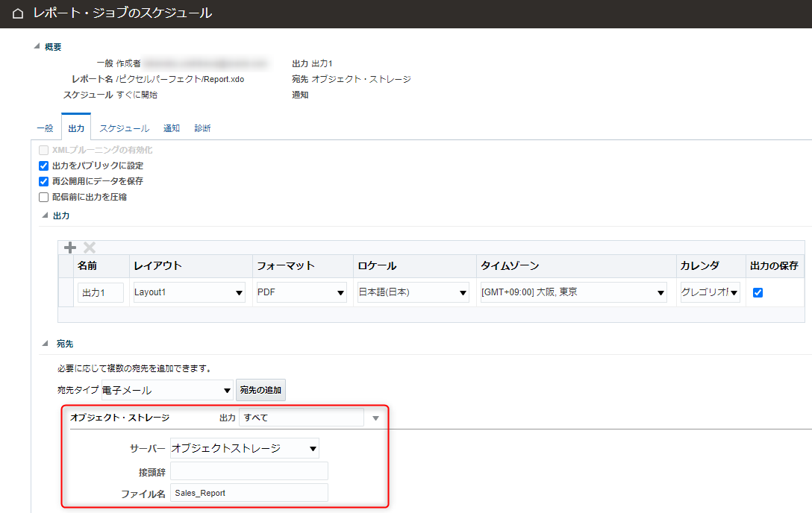Click ファイル名 field containing Sales_Report
Image resolution: width=812 pixels, height=513 pixels.
coord(249,493)
